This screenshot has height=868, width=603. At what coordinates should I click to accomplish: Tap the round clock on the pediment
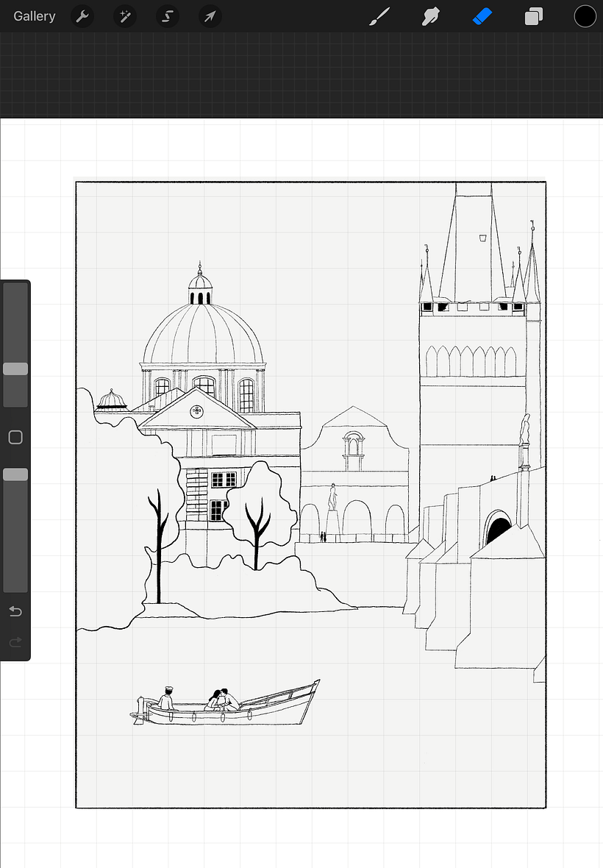click(x=196, y=411)
